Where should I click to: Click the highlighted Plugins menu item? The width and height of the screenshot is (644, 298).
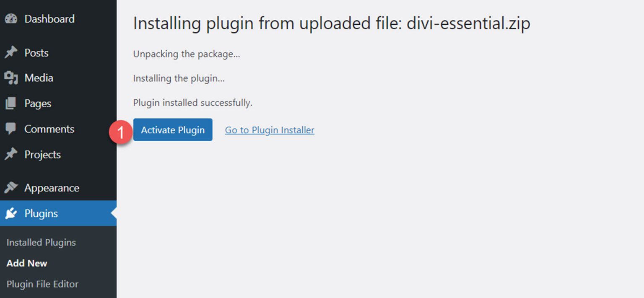(x=42, y=213)
